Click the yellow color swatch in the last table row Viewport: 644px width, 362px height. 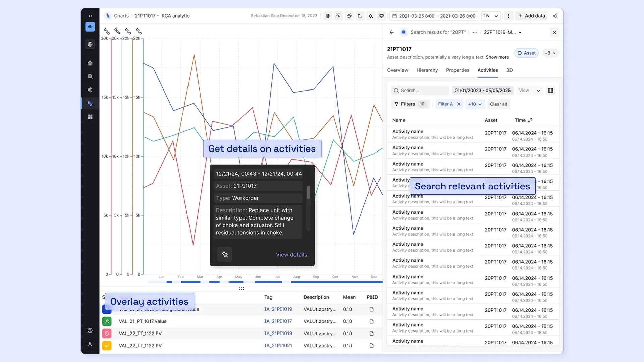(x=107, y=346)
